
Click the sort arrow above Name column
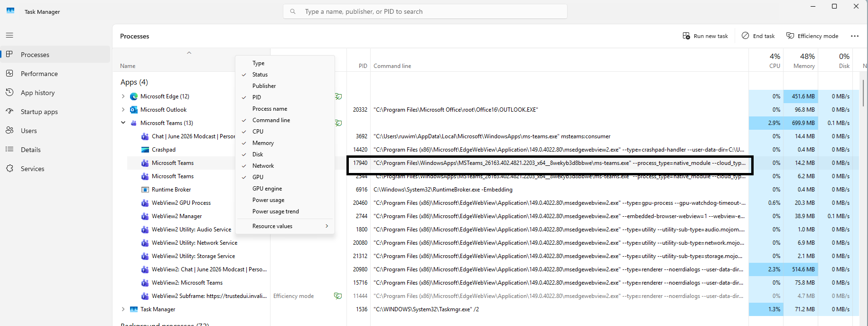point(189,53)
